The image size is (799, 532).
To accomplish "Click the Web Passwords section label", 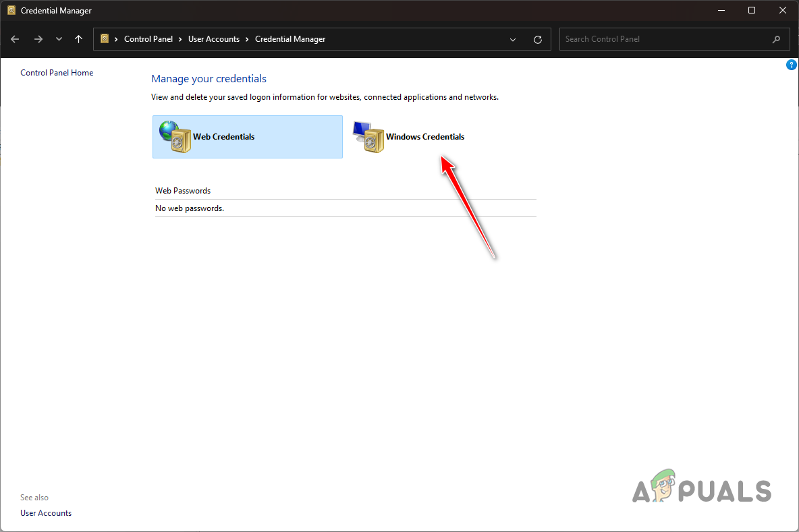I will tap(182, 190).
